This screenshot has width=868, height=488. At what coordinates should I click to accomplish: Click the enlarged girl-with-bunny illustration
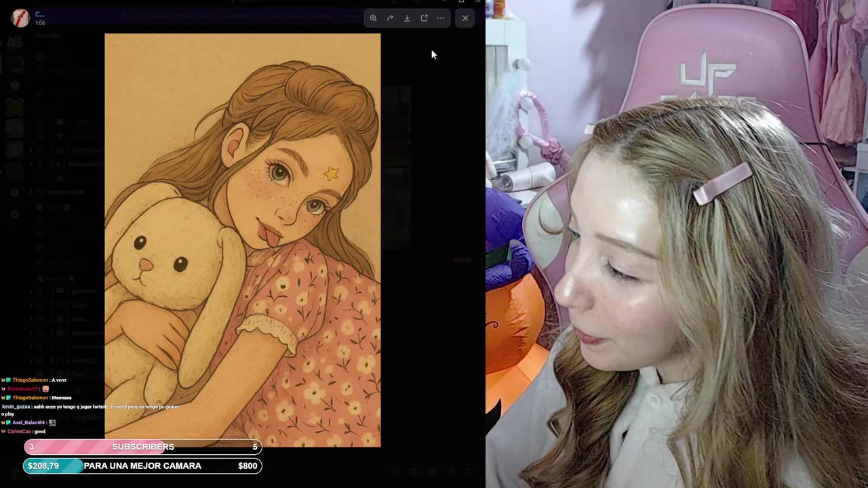pos(243,240)
